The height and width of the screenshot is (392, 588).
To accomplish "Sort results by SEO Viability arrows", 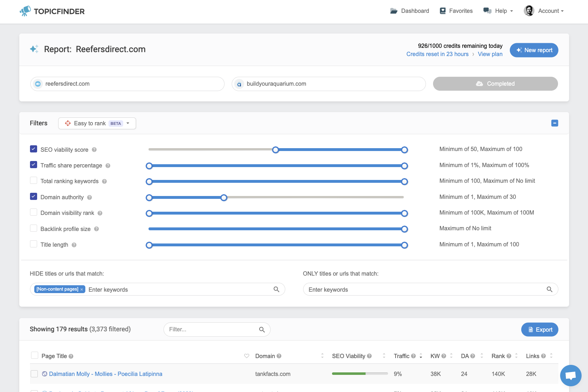I will [x=384, y=356].
